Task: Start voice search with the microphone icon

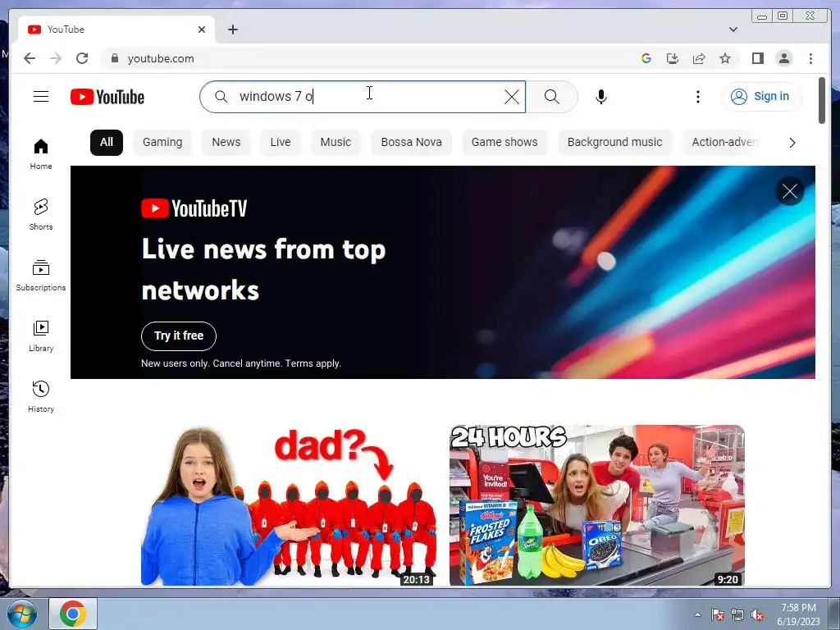Action: 601,97
